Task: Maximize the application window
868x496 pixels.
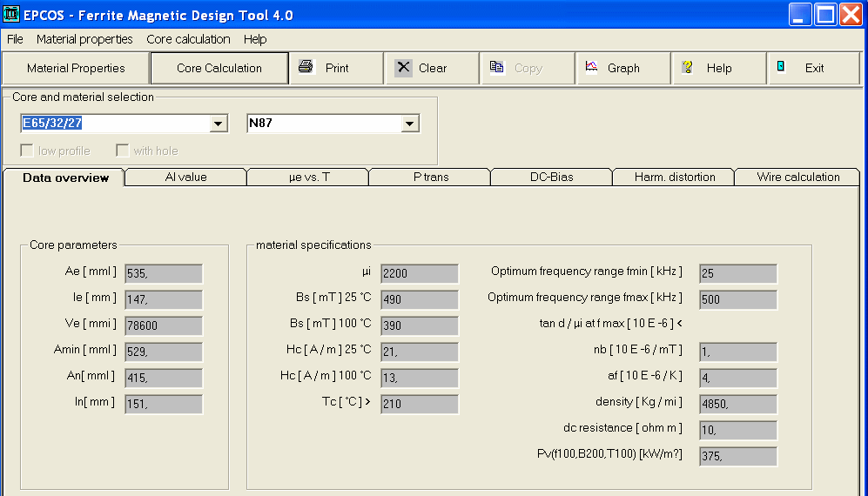Action: tap(825, 14)
